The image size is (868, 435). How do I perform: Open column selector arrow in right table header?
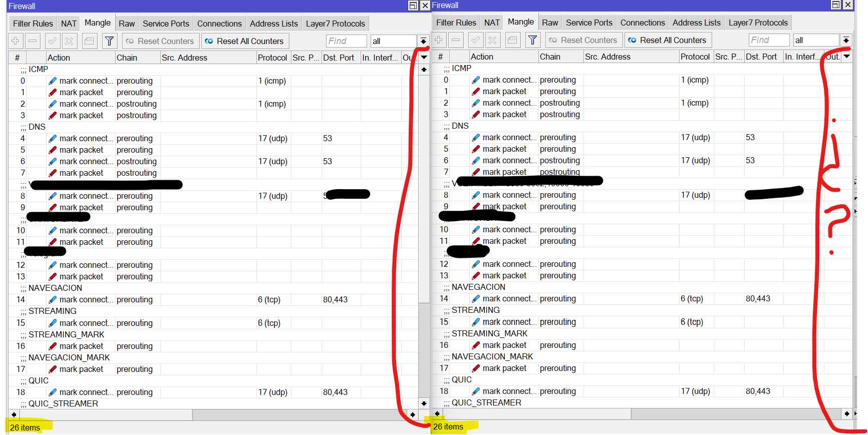pyautogui.click(x=847, y=57)
